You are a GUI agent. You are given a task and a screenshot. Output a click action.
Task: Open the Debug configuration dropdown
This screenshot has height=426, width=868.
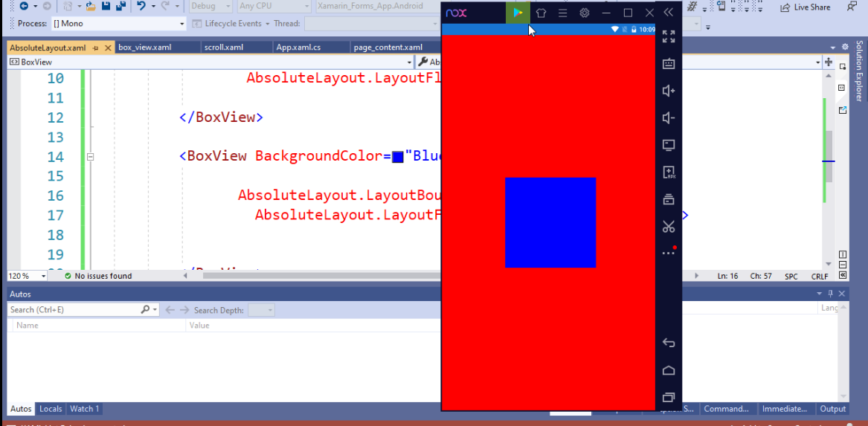(x=211, y=7)
